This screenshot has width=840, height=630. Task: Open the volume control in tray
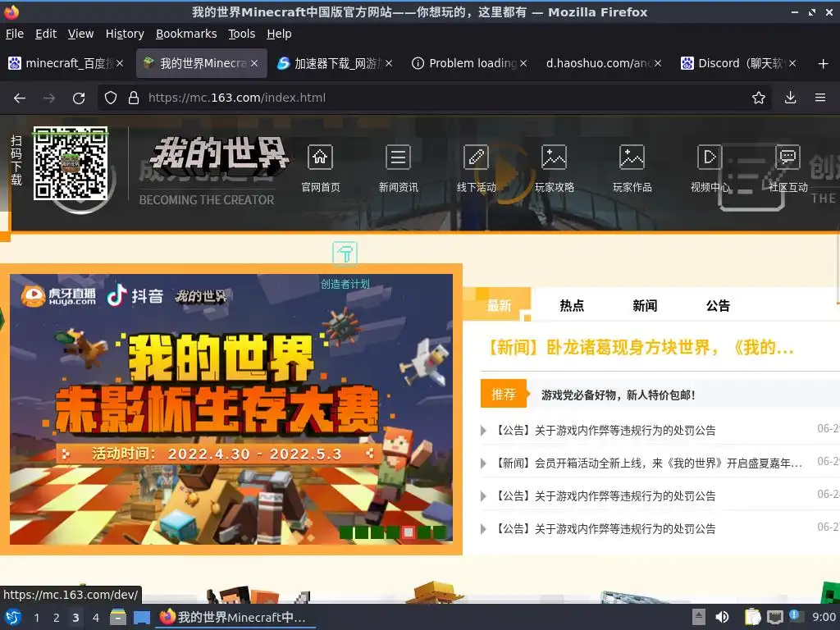722,617
